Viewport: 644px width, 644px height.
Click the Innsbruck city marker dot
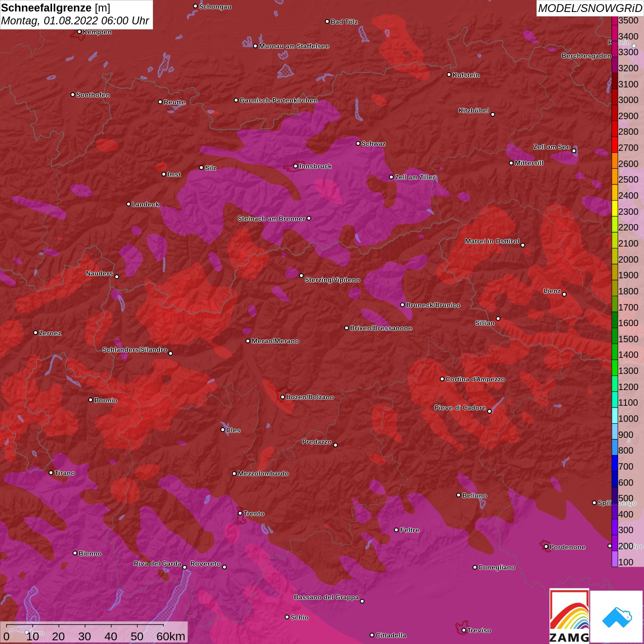(295, 166)
